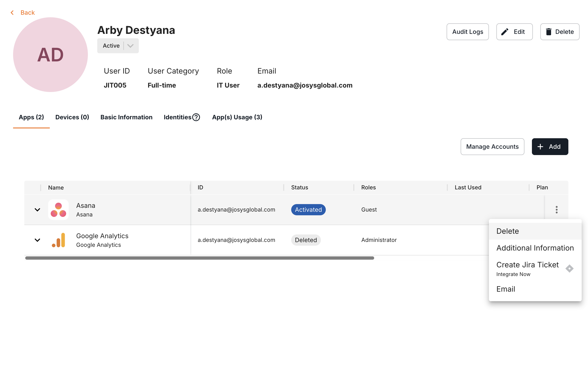Click the Jira diamond icon
588x368 pixels.
[569, 269]
